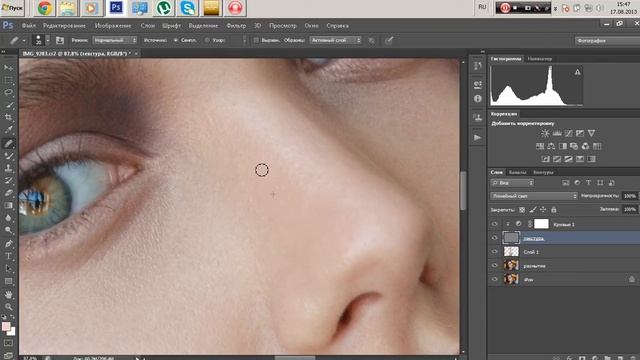Hide the Слой 1 layer
Viewport: 640px width, 360px height.
click(495, 252)
